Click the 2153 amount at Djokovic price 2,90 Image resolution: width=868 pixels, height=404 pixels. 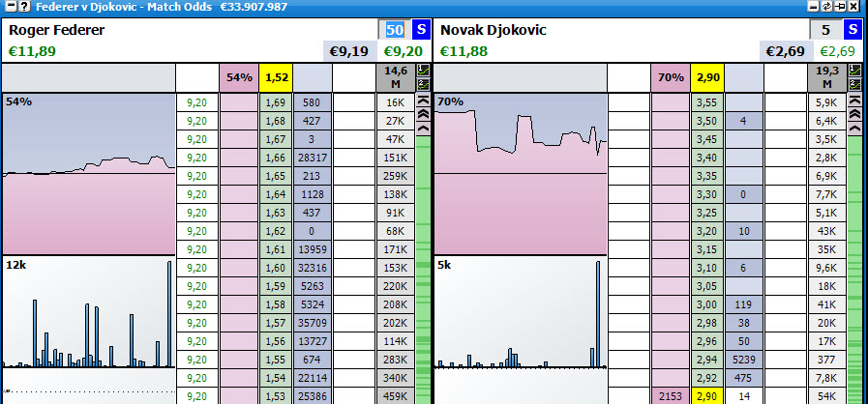(x=671, y=396)
